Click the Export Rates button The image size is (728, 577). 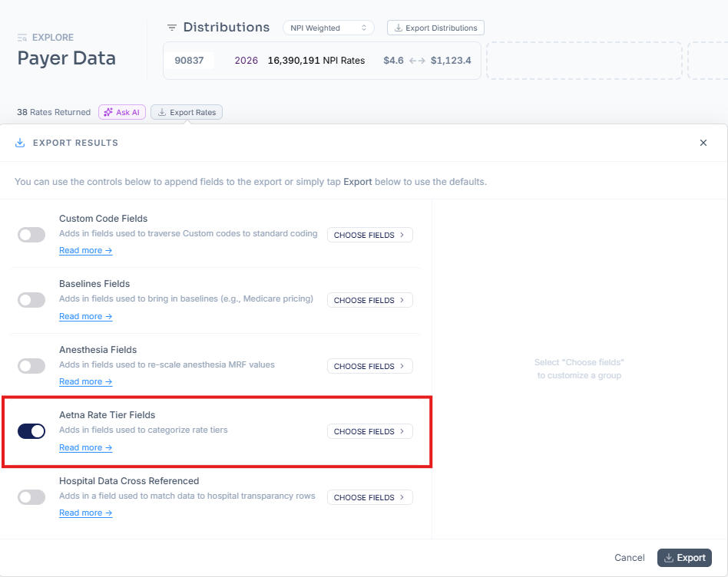(x=187, y=112)
